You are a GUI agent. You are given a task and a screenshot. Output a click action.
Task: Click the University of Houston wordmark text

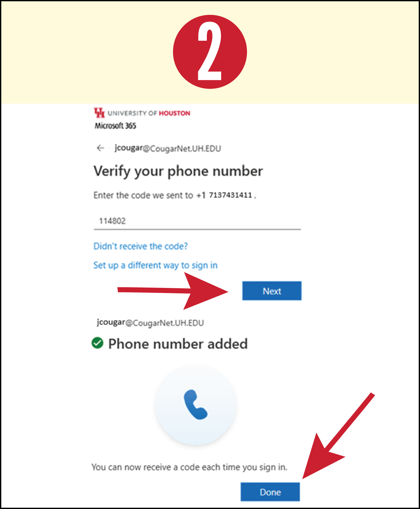(149, 113)
